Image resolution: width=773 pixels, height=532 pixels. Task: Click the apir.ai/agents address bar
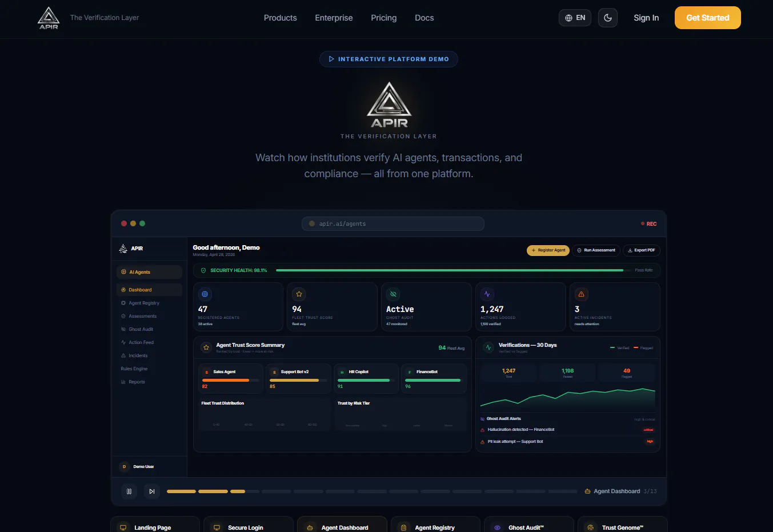(x=393, y=224)
